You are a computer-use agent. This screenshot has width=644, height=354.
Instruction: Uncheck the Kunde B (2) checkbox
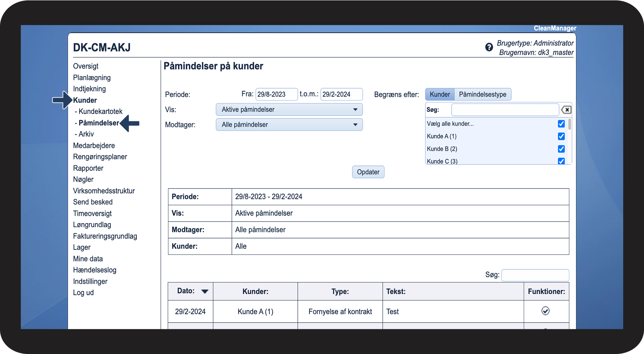click(x=561, y=149)
